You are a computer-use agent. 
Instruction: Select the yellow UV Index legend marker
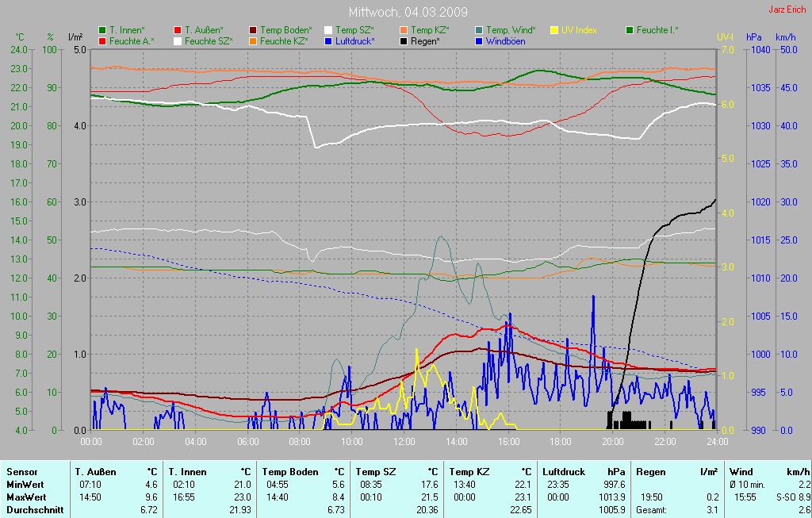click(x=554, y=30)
